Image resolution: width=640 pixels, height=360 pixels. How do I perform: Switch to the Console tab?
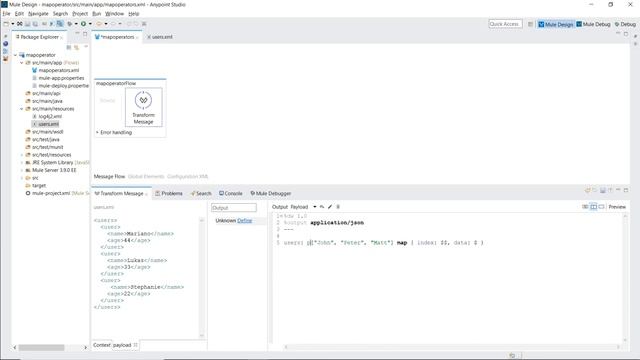pos(231,193)
